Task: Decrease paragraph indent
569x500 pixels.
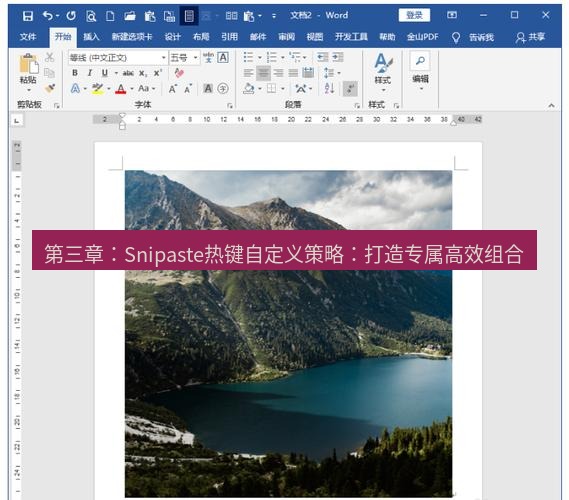Action: [x=322, y=57]
